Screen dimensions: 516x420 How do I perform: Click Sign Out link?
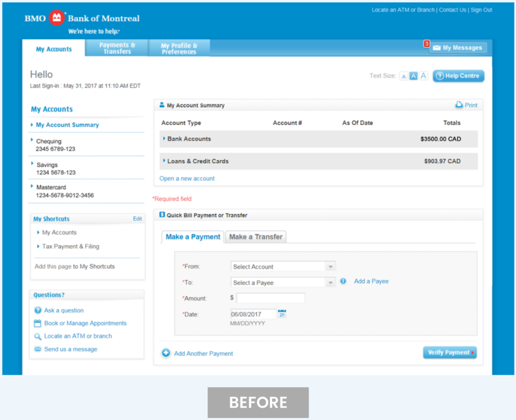pos(481,10)
